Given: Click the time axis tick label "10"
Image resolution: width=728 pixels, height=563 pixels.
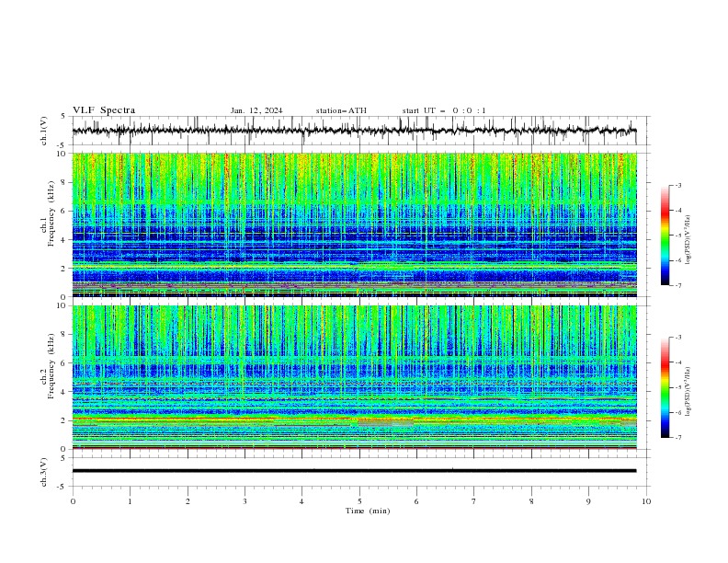Looking at the screenshot, I should (646, 501).
